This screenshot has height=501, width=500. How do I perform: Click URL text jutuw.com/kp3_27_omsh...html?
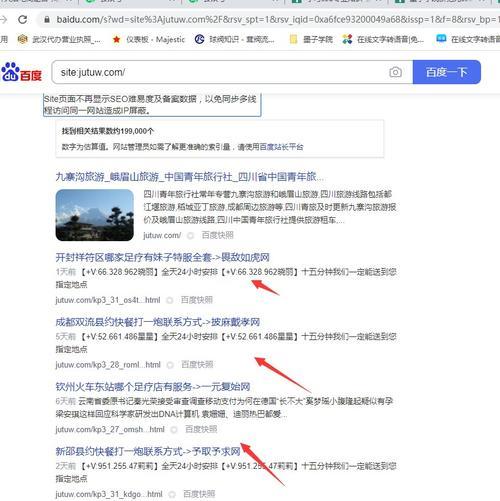coord(110,429)
